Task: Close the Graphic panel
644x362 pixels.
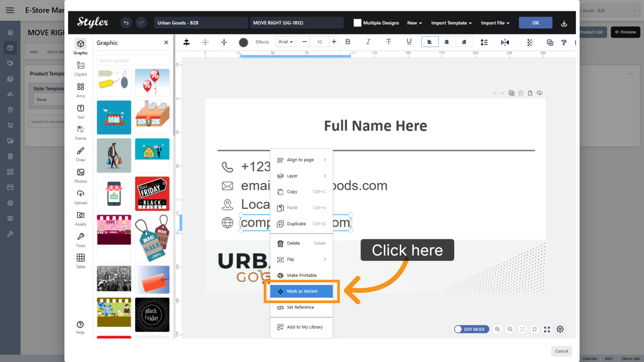Action: coord(166,43)
